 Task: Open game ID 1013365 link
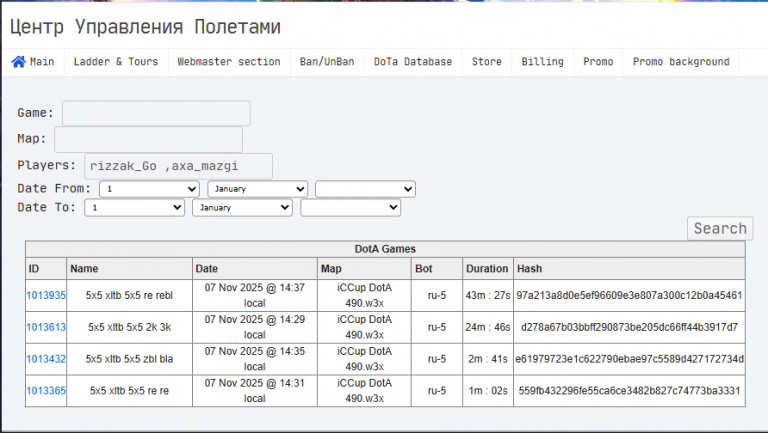tap(46, 391)
